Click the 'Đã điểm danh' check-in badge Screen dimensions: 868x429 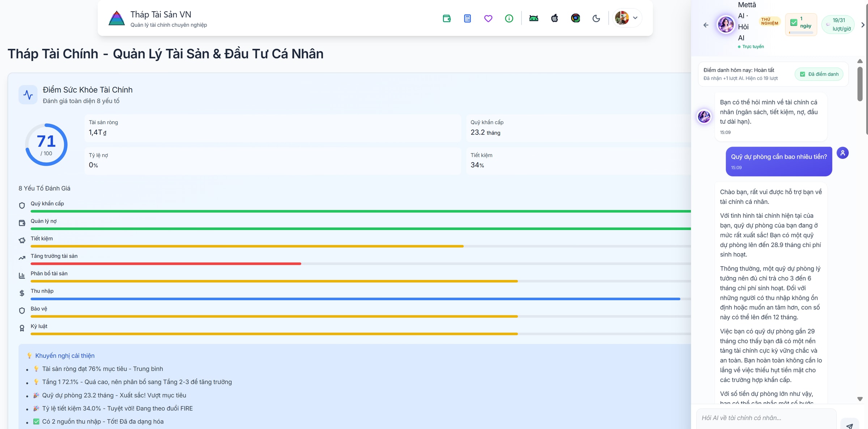coord(819,74)
